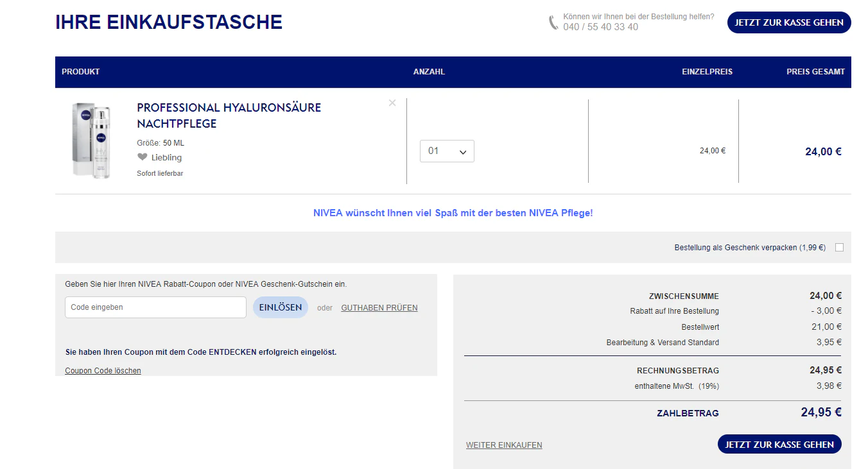Click the NIVEA wünscht Ihnen promo message
The width and height of the screenshot is (868, 469).
[x=453, y=213]
